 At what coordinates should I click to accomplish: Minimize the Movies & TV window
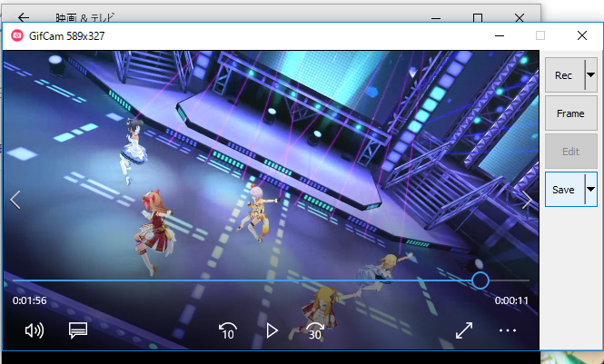tap(436, 18)
